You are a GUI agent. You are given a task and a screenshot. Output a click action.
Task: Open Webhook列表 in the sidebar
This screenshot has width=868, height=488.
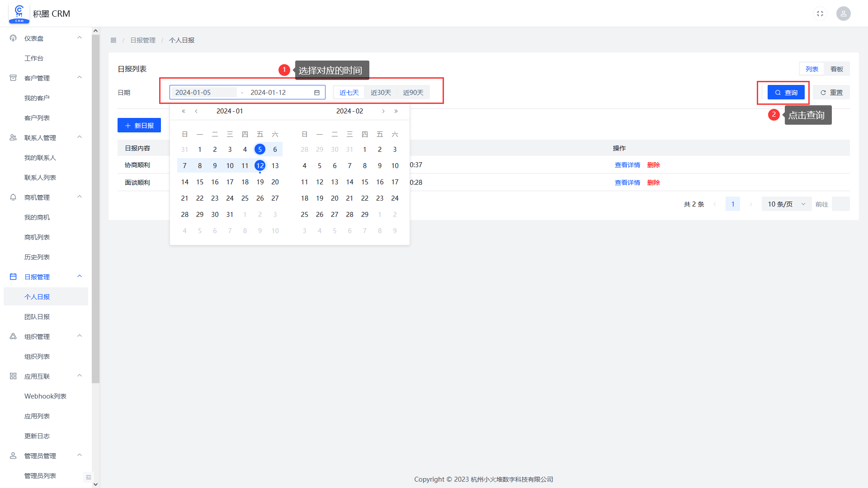[45, 396]
